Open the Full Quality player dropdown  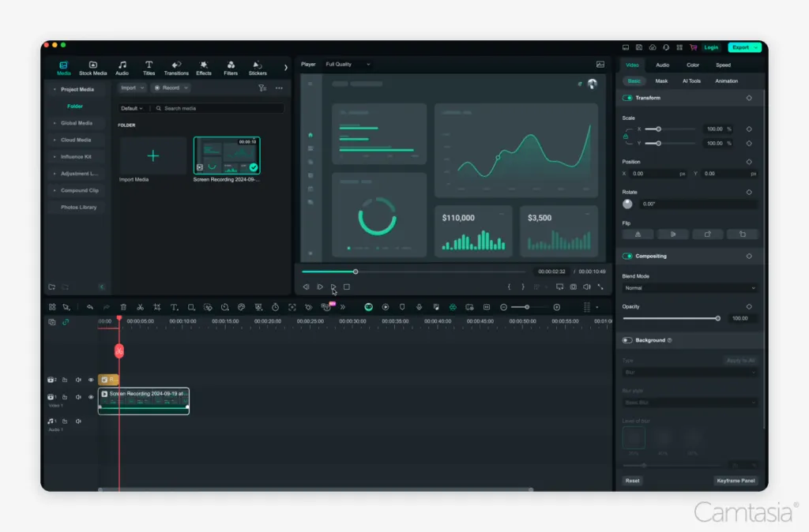(348, 65)
